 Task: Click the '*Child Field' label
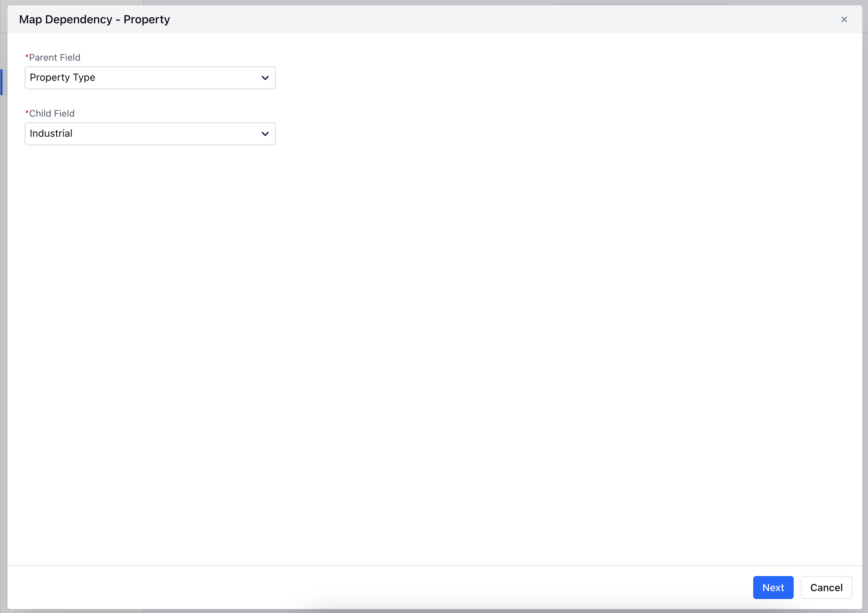50,113
